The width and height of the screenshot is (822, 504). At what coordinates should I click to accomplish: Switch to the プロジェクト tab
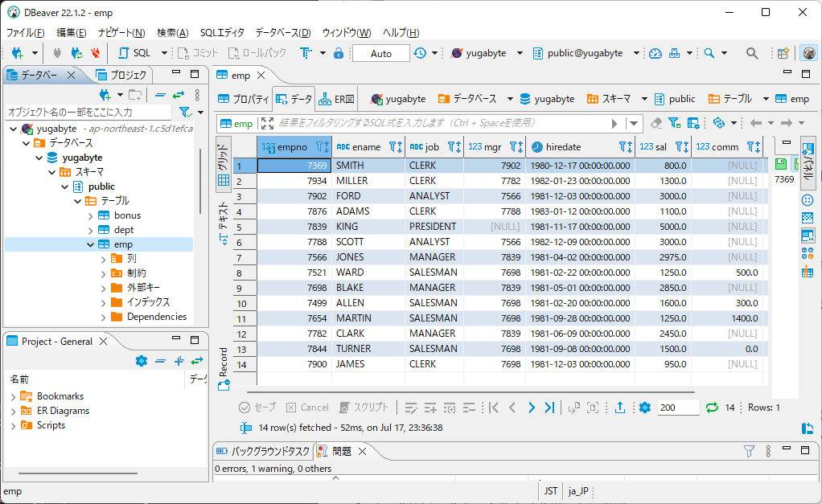coord(122,75)
